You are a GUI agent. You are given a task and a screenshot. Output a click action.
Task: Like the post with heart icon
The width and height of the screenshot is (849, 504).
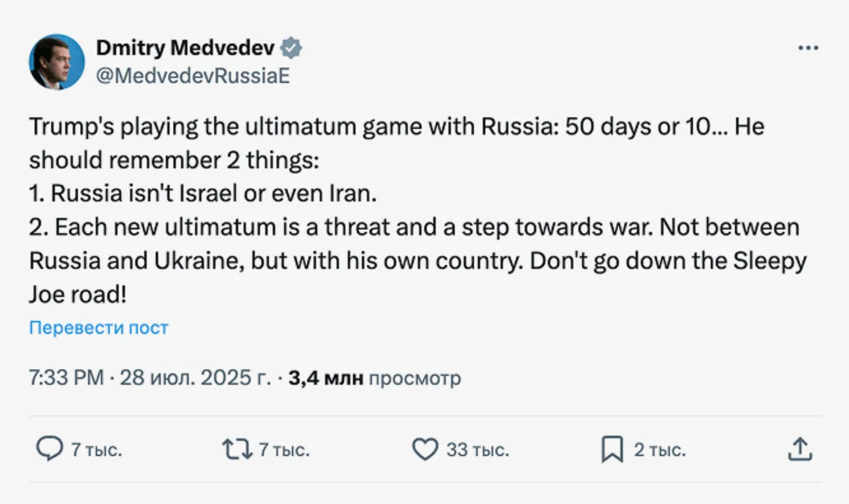[425, 449]
